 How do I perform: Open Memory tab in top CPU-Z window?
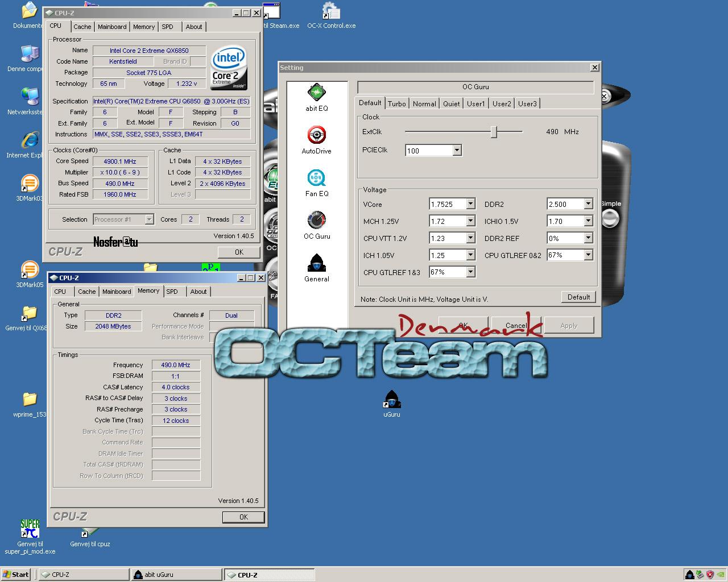144,27
